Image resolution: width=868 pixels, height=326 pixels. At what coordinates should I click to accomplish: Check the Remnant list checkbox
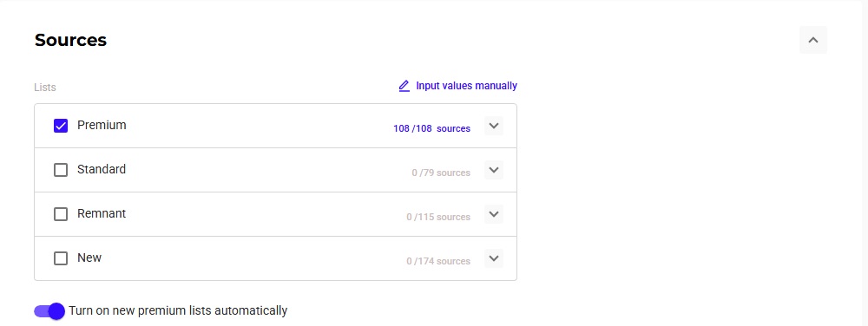(61, 214)
